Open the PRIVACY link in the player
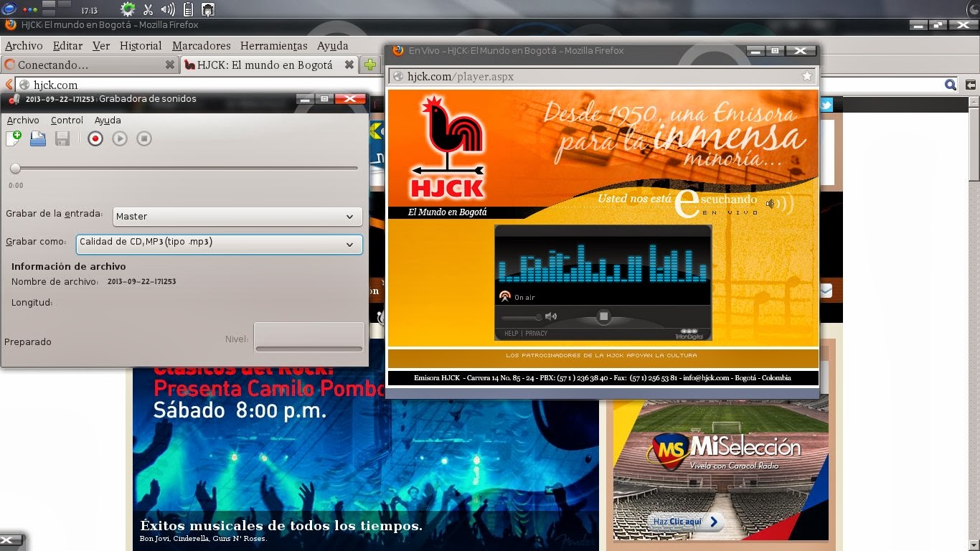Image resolution: width=980 pixels, height=551 pixels. [x=536, y=334]
